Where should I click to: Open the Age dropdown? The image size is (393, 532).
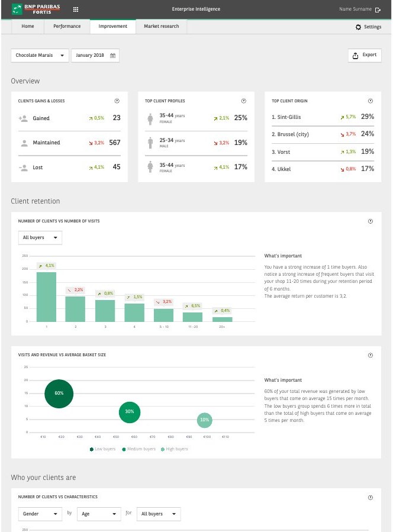tap(99, 514)
